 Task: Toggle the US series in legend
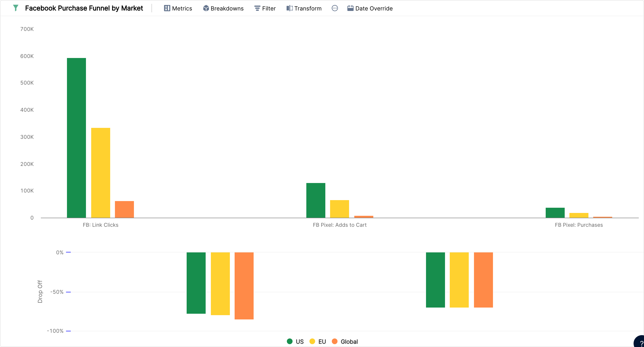coord(295,342)
